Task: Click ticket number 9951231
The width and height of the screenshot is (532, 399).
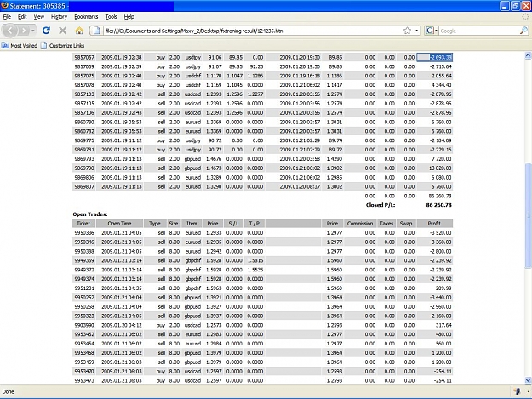Action: tap(84, 288)
